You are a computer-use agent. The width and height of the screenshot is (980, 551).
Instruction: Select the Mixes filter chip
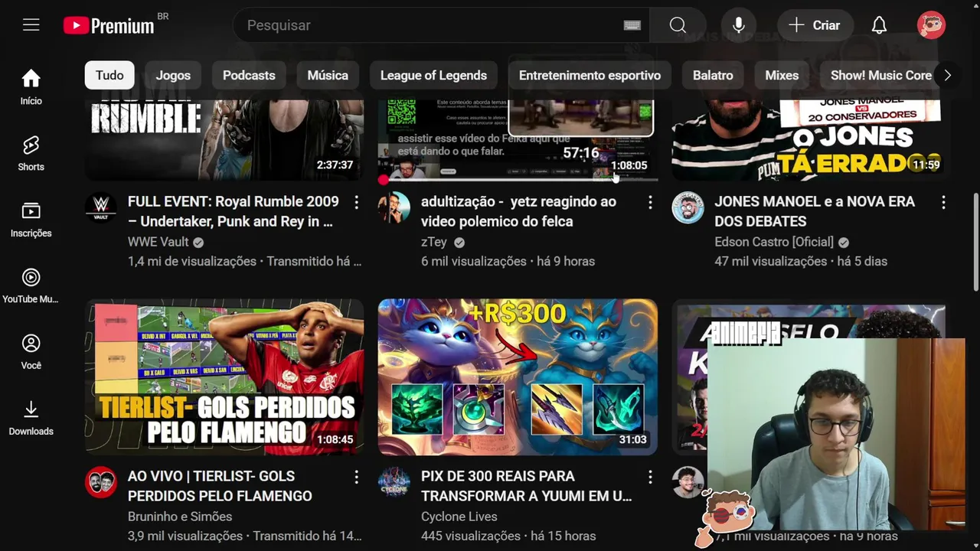tap(782, 75)
